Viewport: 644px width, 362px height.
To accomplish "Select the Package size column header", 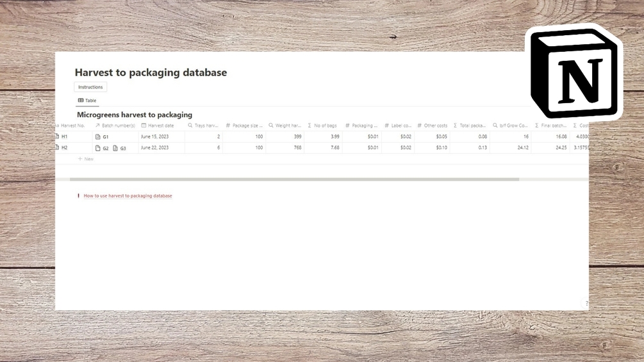I will [x=246, y=126].
